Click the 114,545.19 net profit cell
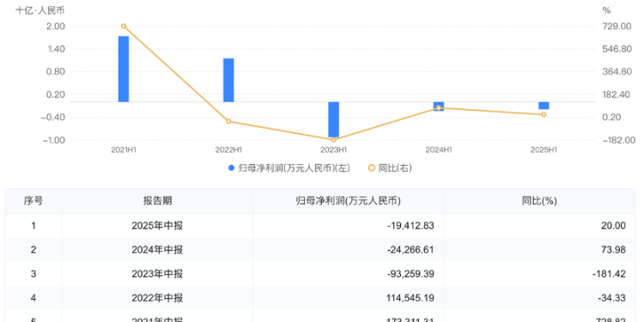Viewport: 644px width, 322px height. coord(349,298)
